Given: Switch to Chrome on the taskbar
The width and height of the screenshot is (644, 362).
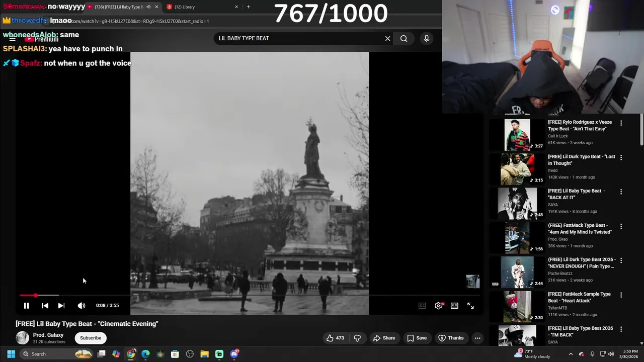Looking at the screenshot, I should pyautogui.click(x=131, y=354).
